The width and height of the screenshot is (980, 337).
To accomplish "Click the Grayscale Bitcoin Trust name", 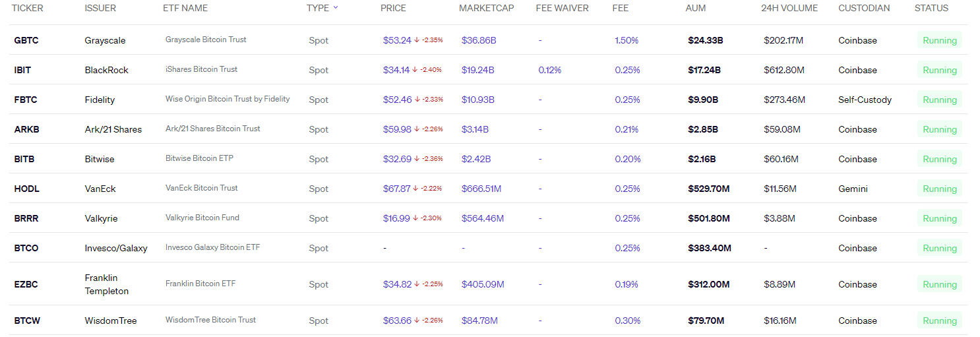I will [x=205, y=40].
